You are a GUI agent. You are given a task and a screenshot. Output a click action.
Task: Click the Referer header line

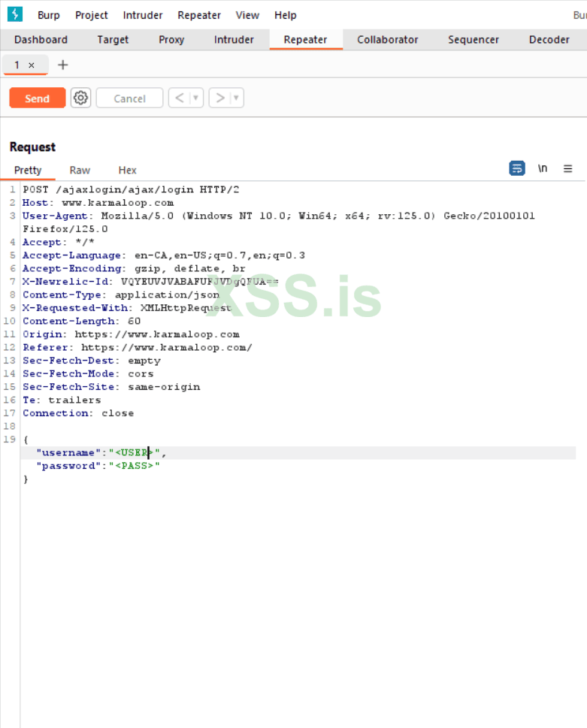tap(138, 347)
